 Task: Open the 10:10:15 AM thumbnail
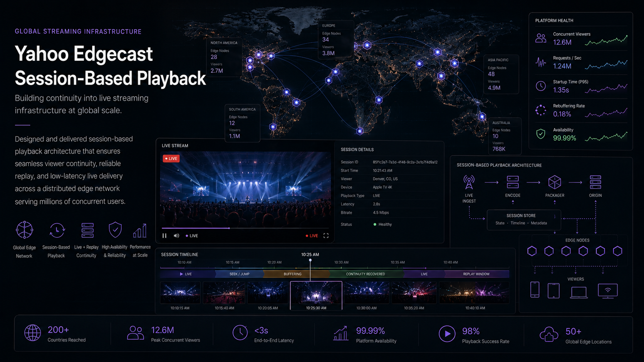(x=180, y=293)
